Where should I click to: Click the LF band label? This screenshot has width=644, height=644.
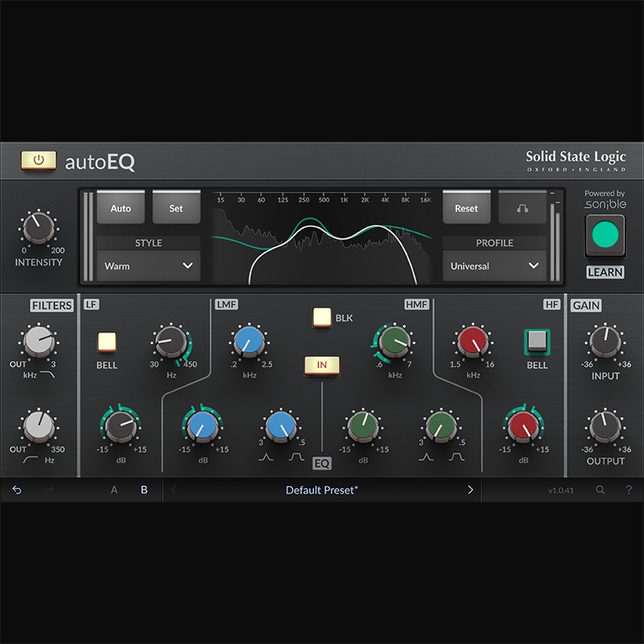point(91,304)
